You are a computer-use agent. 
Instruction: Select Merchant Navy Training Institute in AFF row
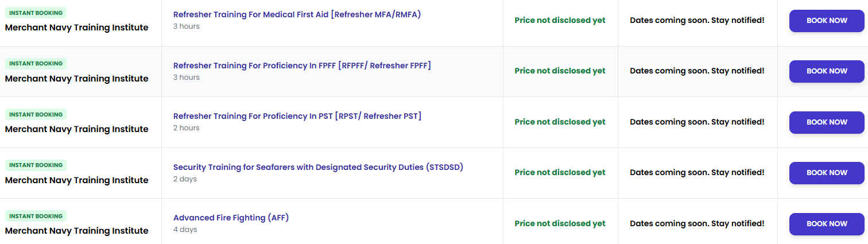click(76, 231)
